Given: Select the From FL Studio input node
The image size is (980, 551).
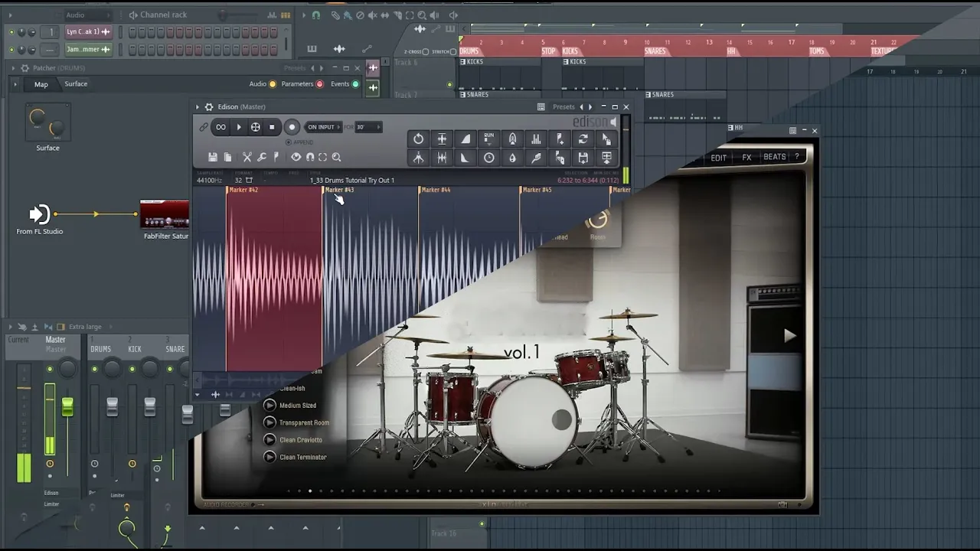Looking at the screenshot, I should tap(39, 214).
